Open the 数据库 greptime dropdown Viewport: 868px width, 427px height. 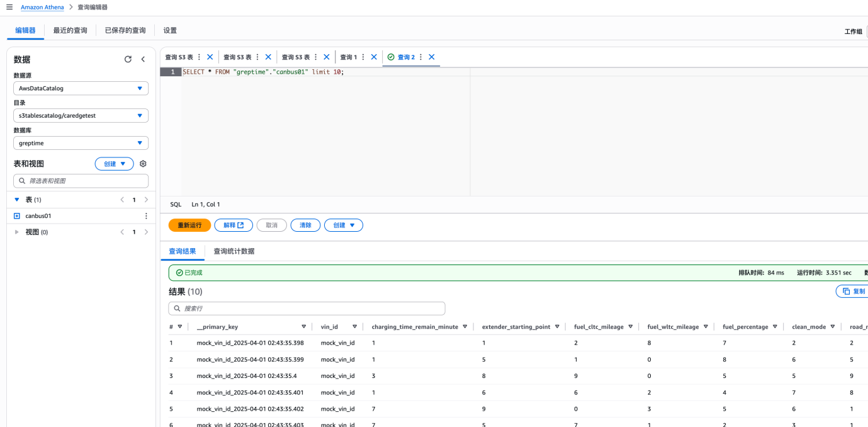(81, 143)
